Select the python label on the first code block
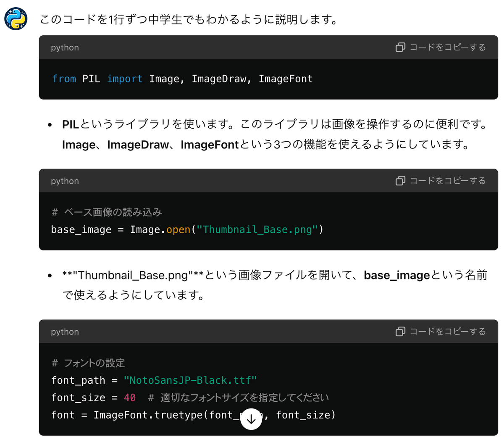This screenshot has width=504, height=440. (65, 47)
